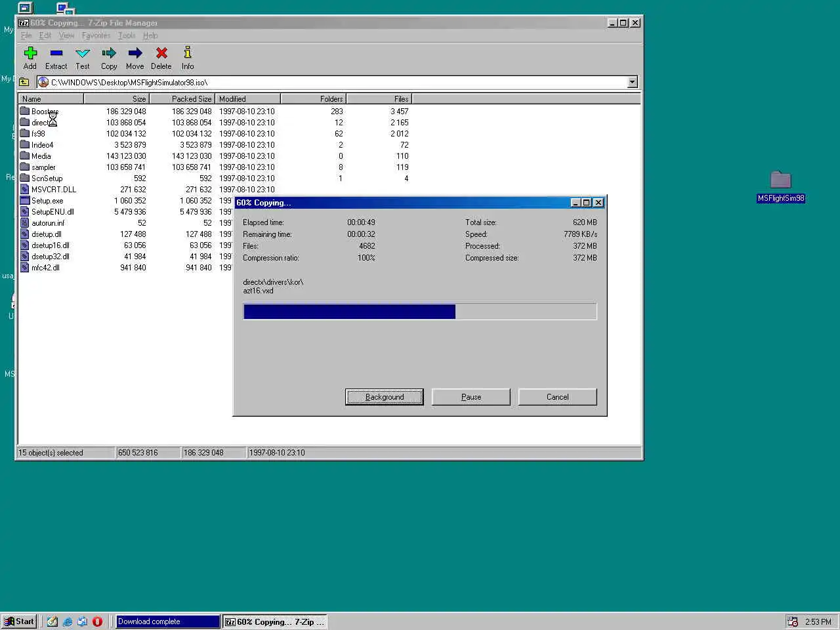Screen dimensions: 840x630
Task: Click the dsetup16.dll file icon
Action: [x=25, y=245]
